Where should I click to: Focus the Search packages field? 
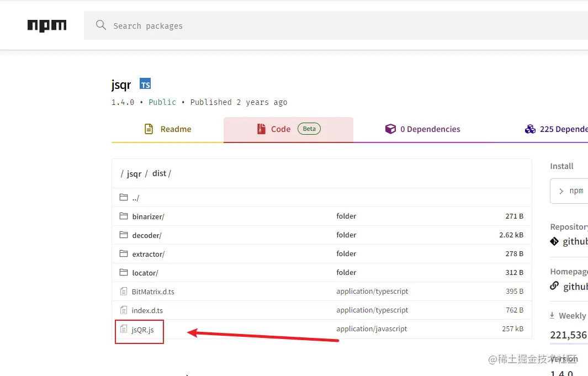tap(336, 25)
